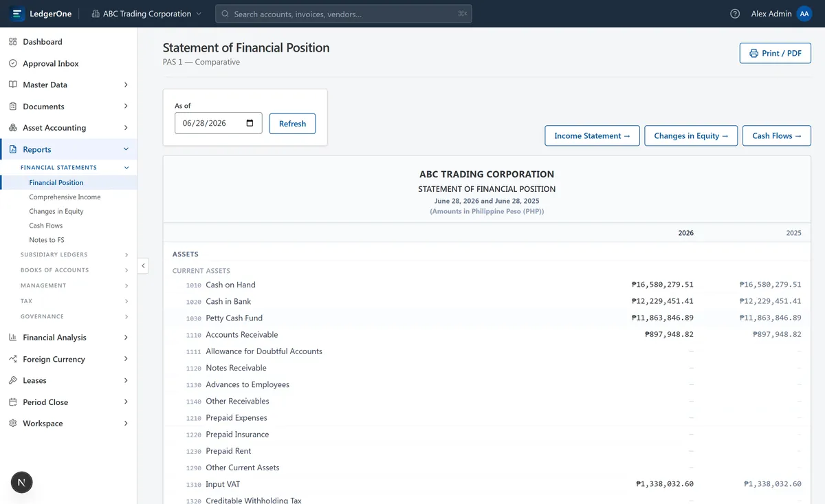This screenshot has width=825, height=504.
Task: Click the Refresh button
Action: (292, 124)
